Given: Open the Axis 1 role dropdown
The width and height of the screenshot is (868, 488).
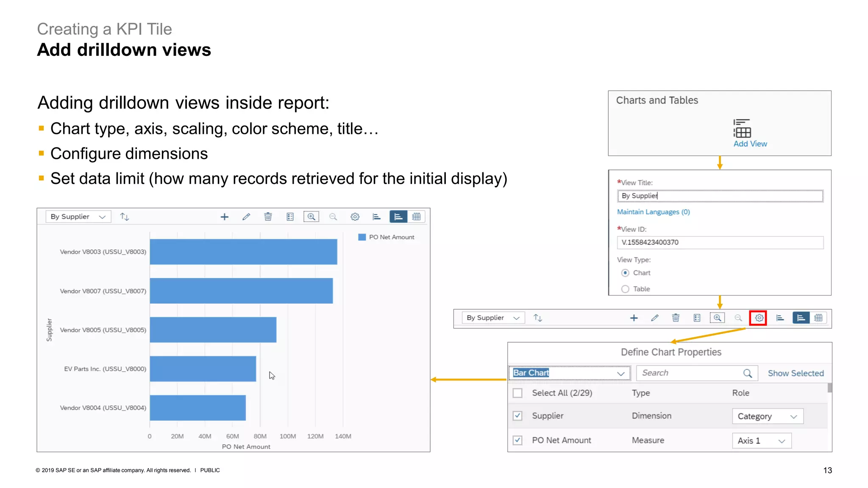Looking at the screenshot, I should click(762, 441).
